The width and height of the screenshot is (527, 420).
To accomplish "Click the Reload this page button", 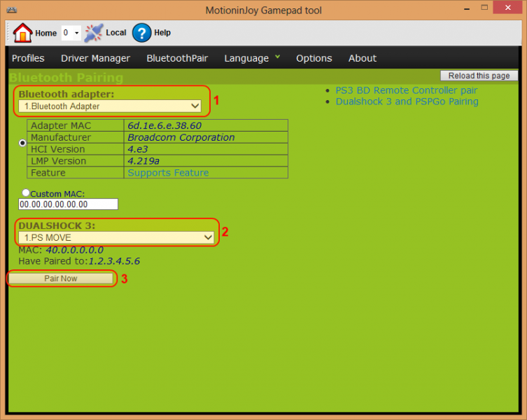I will [479, 76].
